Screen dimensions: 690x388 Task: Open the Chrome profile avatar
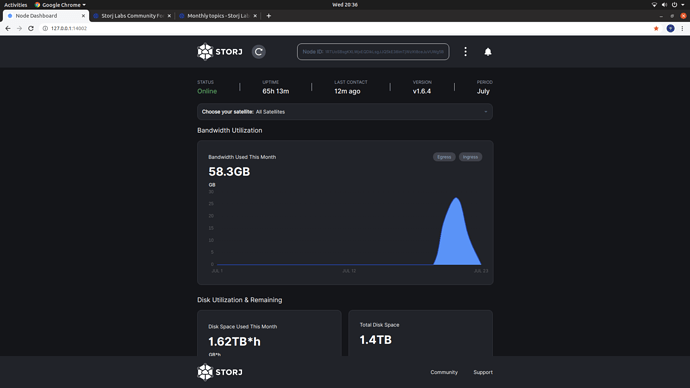[670, 28]
